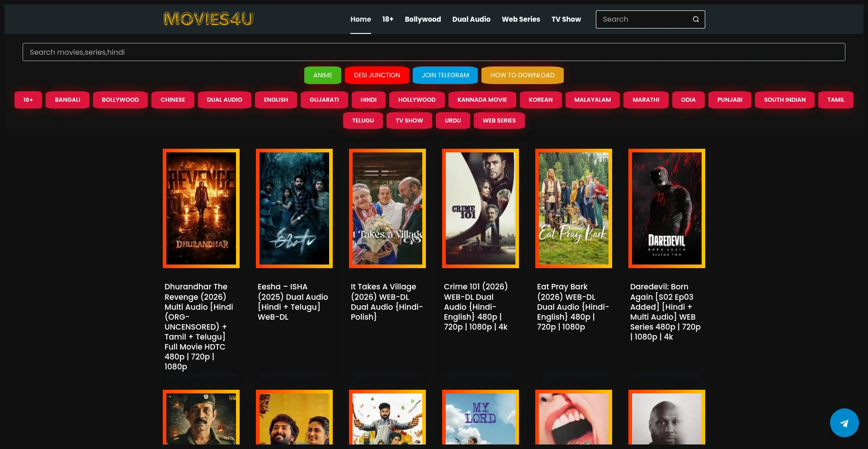Select the TELUGU category tag
868x449 pixels.
[x=363, y=121]
